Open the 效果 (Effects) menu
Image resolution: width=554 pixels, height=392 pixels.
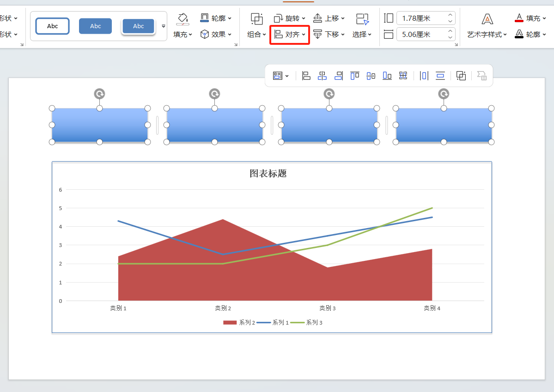(x=215, y=34)
